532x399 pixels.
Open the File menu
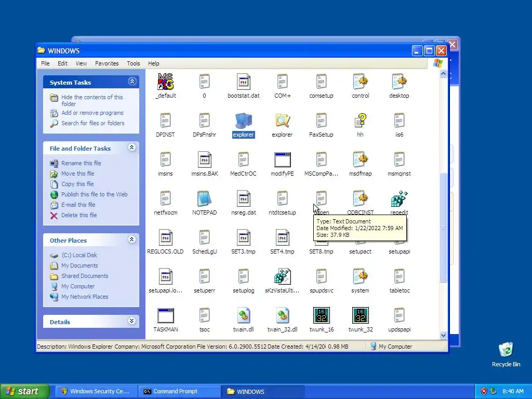tap(45, 63)
